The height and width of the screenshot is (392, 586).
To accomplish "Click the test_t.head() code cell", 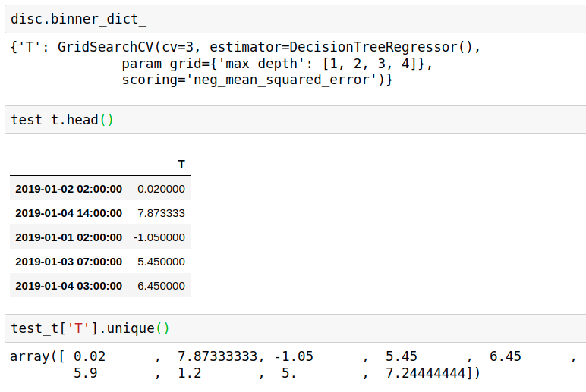I will point(295,121).
